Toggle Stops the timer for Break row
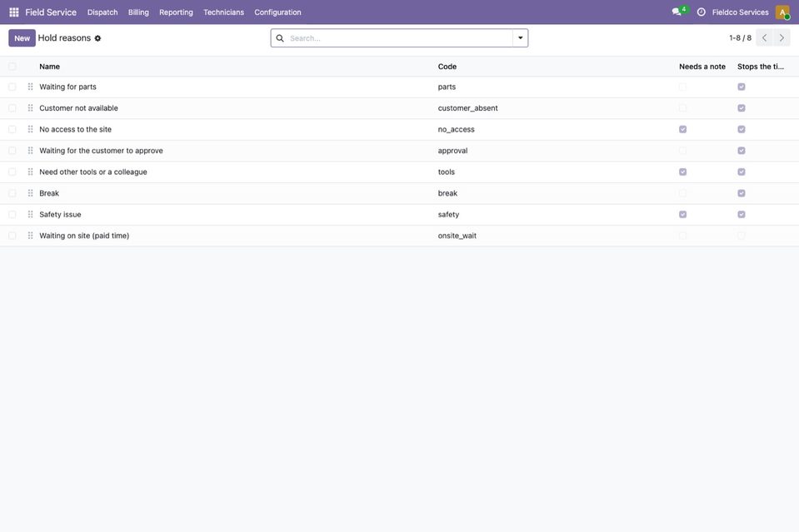Screen dimensions: 799x532 [x=742, y=193]
